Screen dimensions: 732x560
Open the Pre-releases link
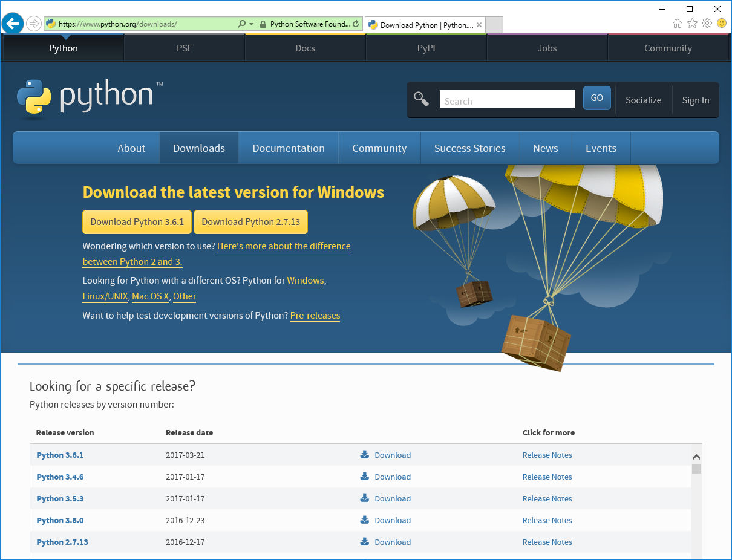315,316
